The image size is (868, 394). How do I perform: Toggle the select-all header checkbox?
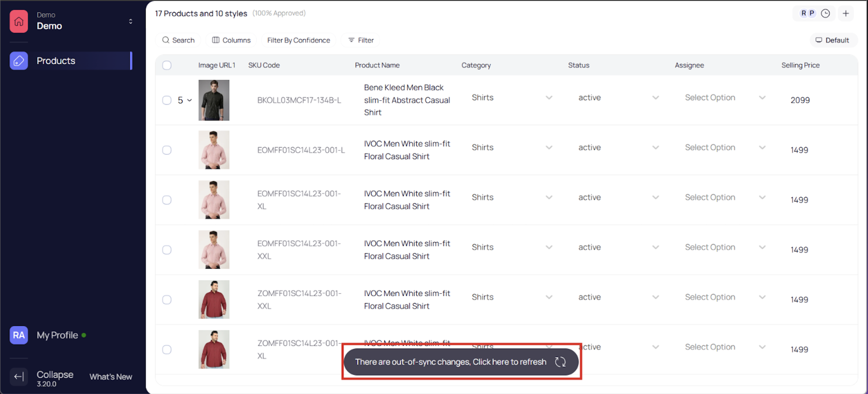167,65
